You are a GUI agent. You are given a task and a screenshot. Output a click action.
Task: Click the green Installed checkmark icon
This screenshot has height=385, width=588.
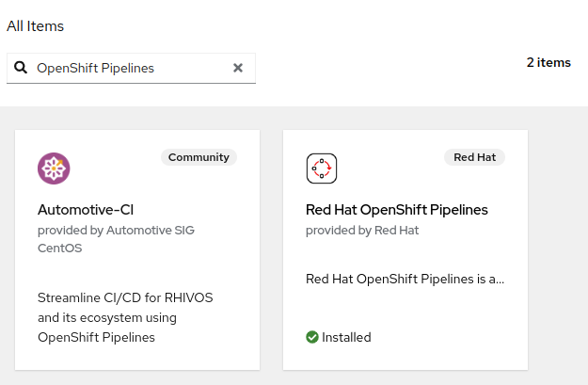tap(312, 337)
